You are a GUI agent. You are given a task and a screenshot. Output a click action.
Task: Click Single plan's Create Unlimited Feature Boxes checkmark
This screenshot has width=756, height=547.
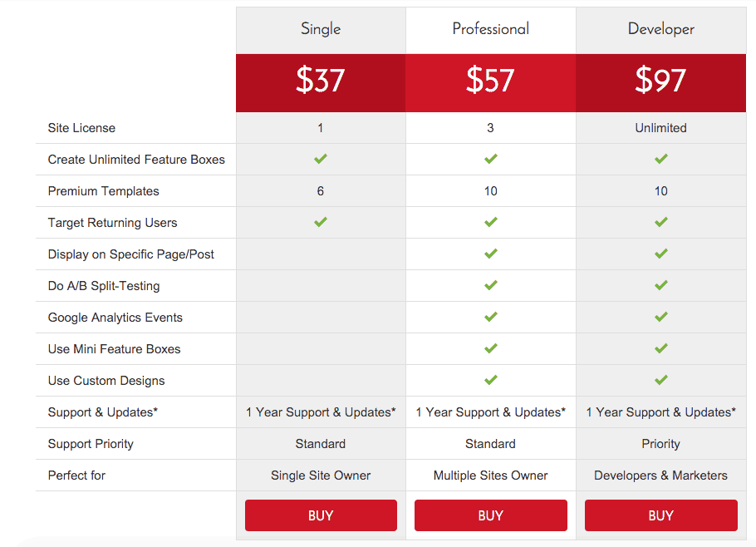[321, 159]
